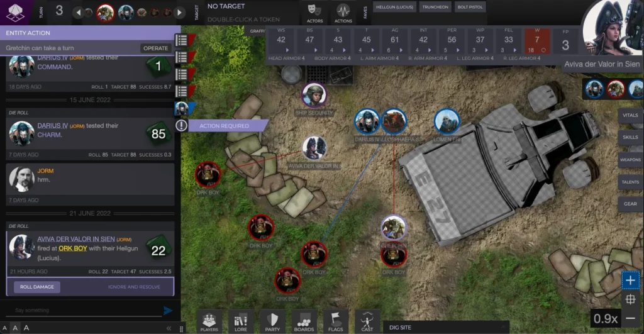Expand the AG stat arrow
Image resolution: width=644 pixels, height=334 pixels.
(401, 50)
